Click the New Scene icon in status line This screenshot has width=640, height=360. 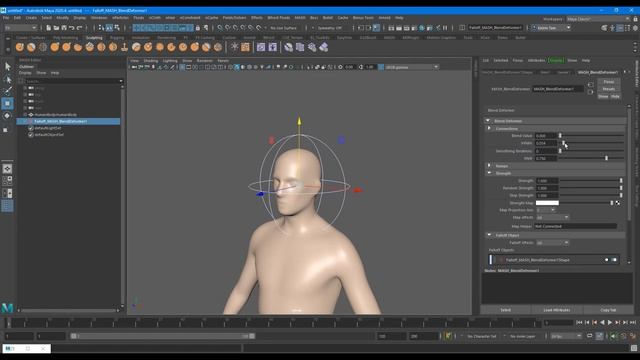49,28
